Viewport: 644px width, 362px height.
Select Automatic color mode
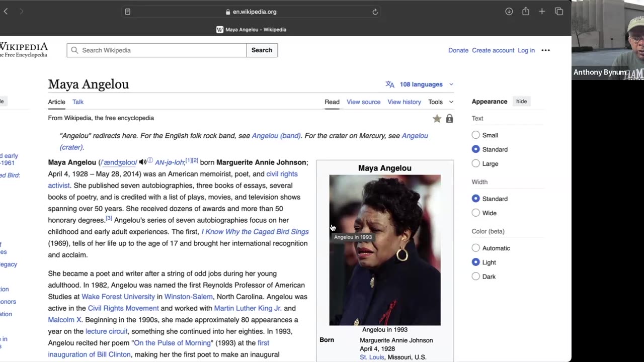pos(476,248)
